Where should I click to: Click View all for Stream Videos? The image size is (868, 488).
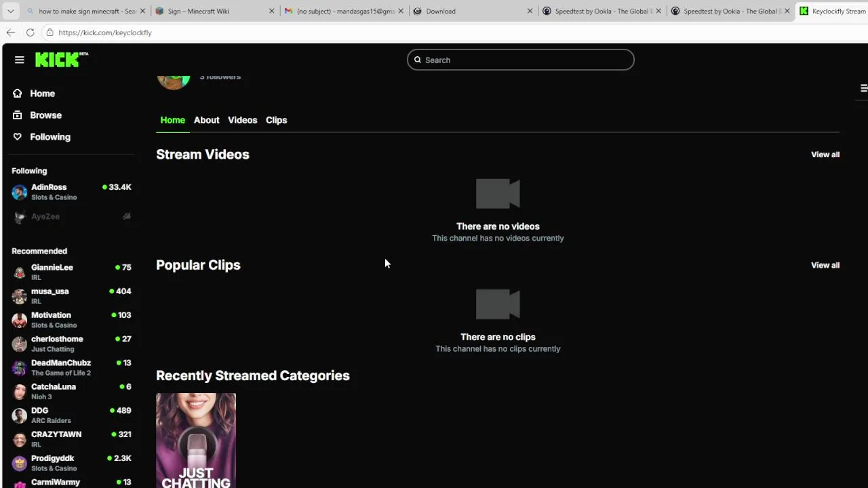[825, 155]
